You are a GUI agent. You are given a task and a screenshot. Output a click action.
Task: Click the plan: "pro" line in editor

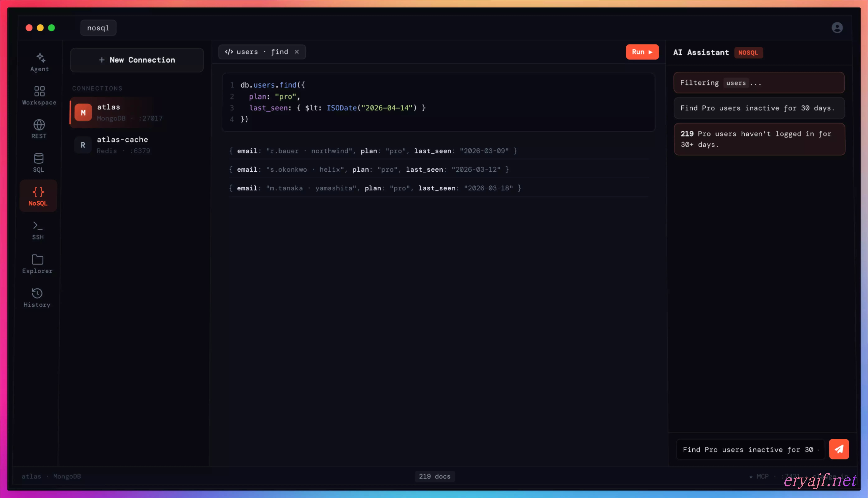pyautogui.click(x=274, y=96)
